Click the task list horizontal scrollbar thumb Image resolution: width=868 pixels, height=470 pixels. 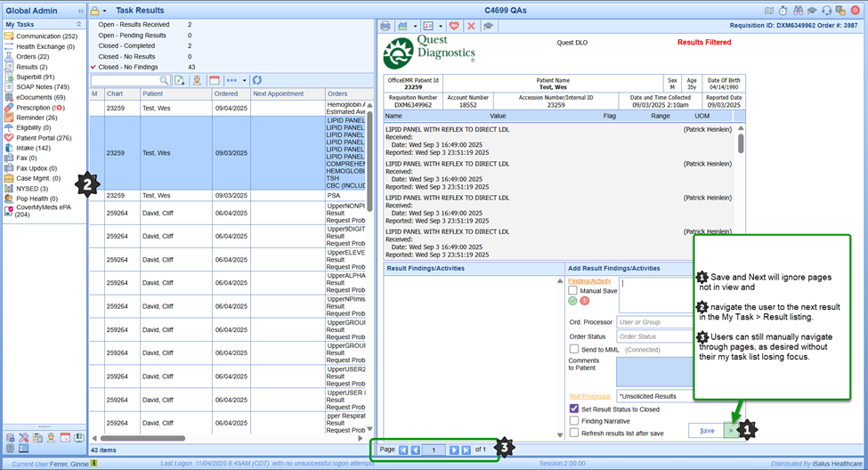[x=142, y=438]
